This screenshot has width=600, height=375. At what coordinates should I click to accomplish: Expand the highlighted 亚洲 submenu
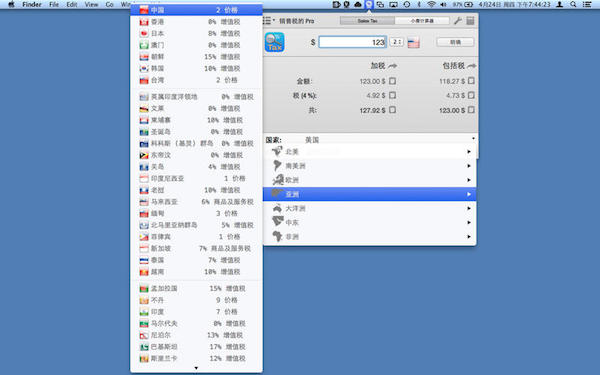tap(370, 194)
